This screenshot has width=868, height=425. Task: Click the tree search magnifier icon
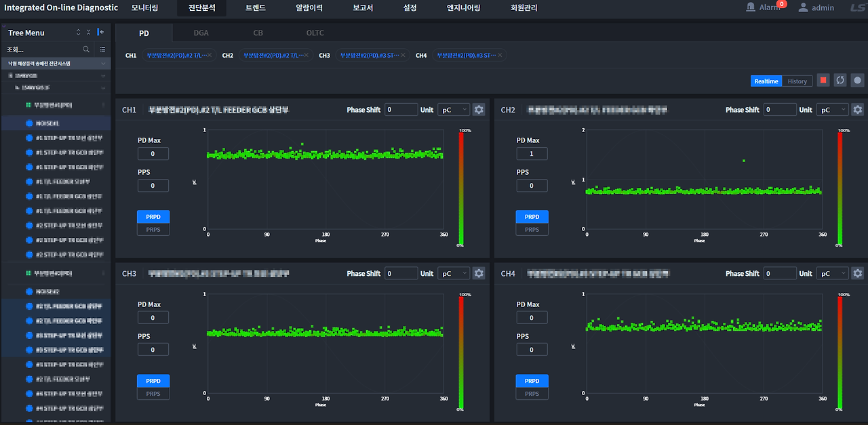pyautogui.click(x=86, y=49)
